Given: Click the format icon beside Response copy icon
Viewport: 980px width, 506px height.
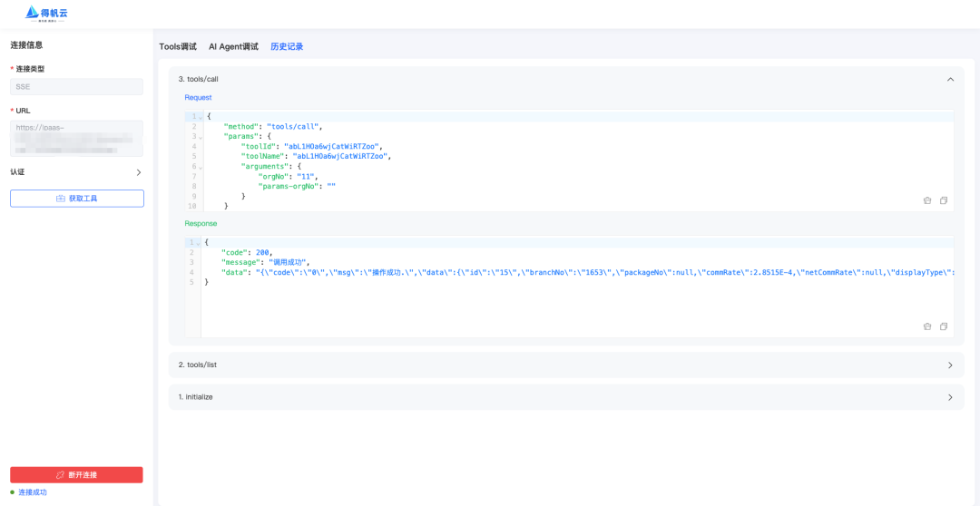Looking at the screenshot, I should pos(927,326).
